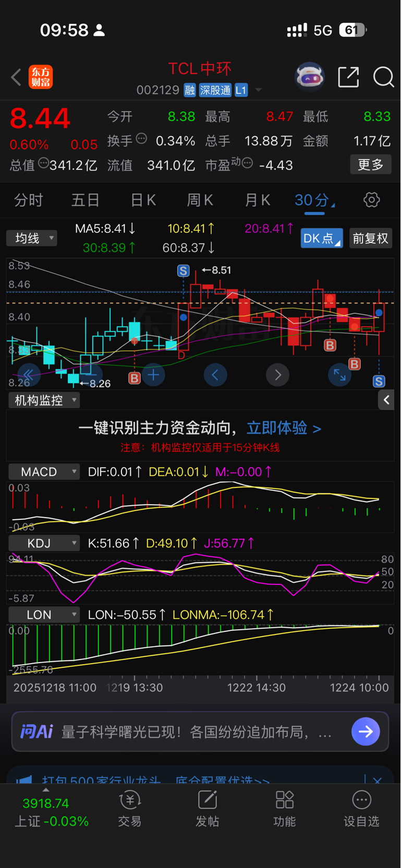Tap the DIF:0.01 MACD value
Image resolution: width=401 pixels, height=868 pixels.
(115, 472)
